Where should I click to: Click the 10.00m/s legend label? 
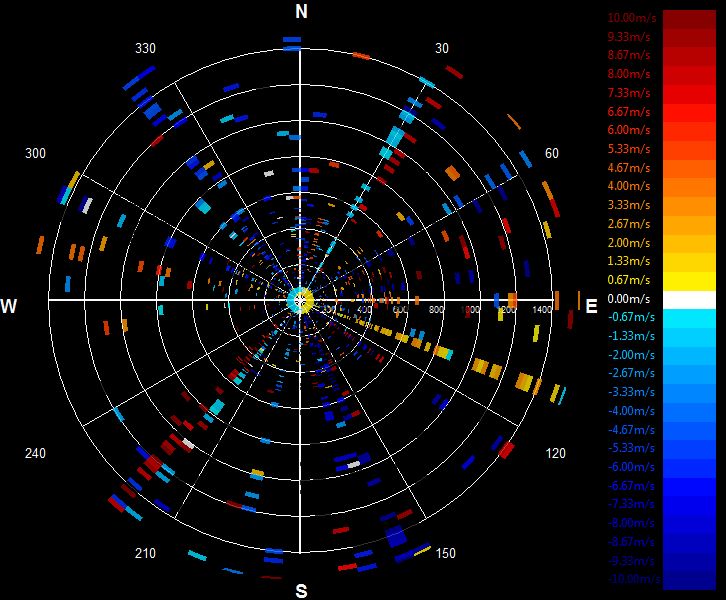coord(632,18)
